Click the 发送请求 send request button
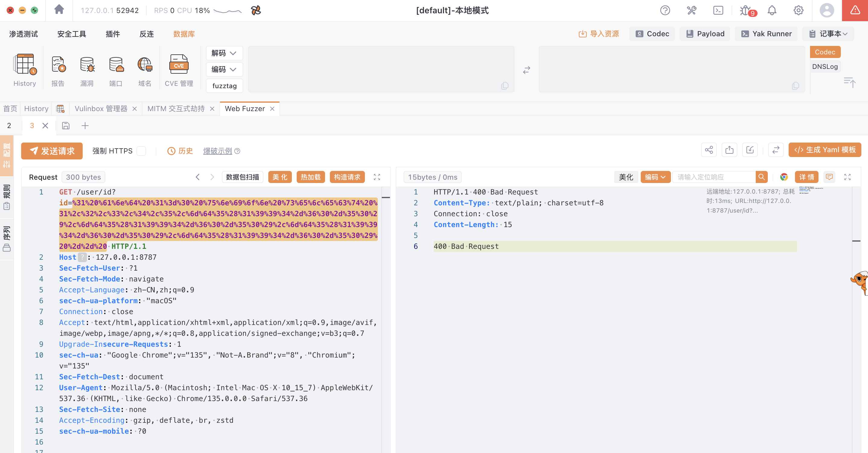This screenshot has height=453, width=868. click(52, 151)
